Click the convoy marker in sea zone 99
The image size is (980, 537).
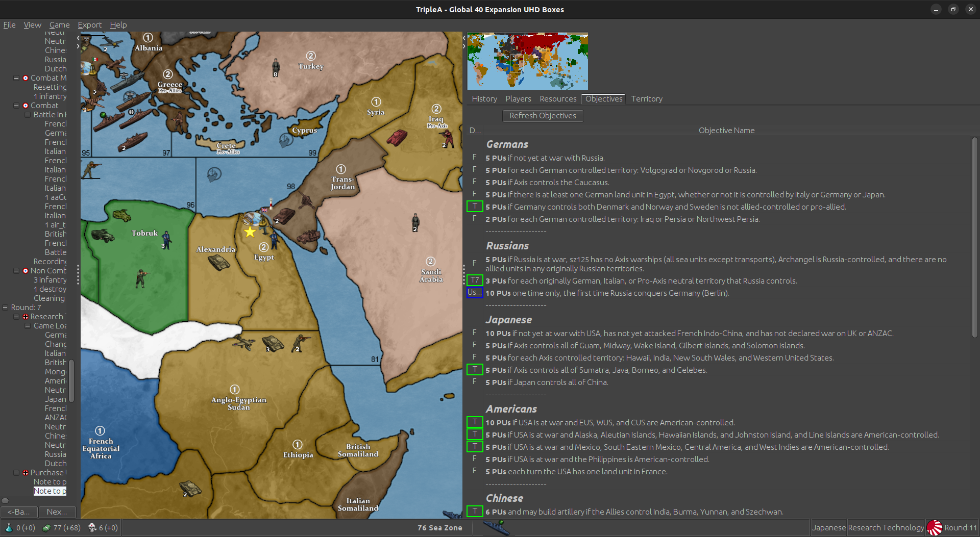coord(286,140)
